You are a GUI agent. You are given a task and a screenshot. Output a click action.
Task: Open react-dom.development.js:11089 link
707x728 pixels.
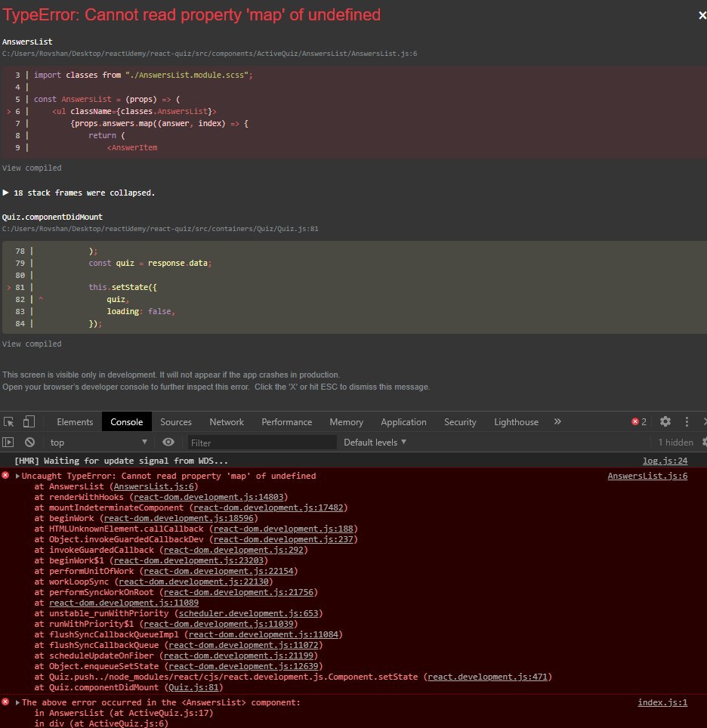[124, 603]
